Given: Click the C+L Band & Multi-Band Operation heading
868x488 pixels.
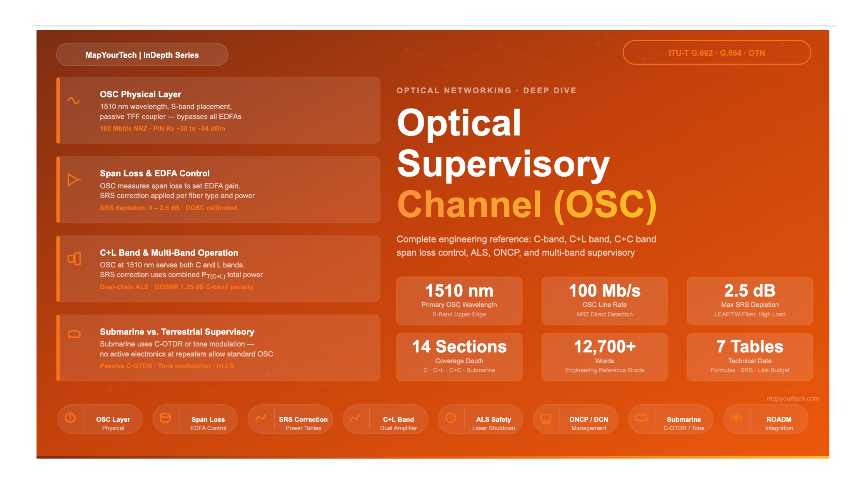Looking at the screenshot, I should (169, 253).
